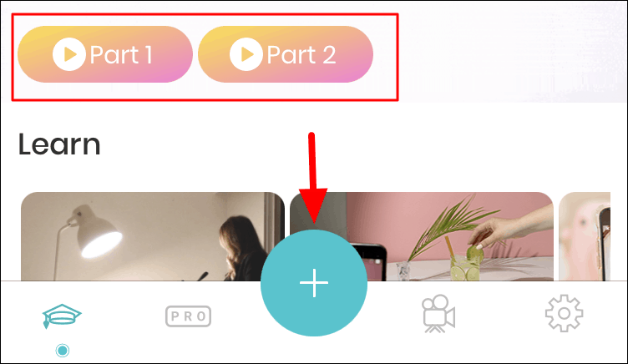
Task: Select the Part 1 label text
Action: pyautogui.click(x=121, y=55)
